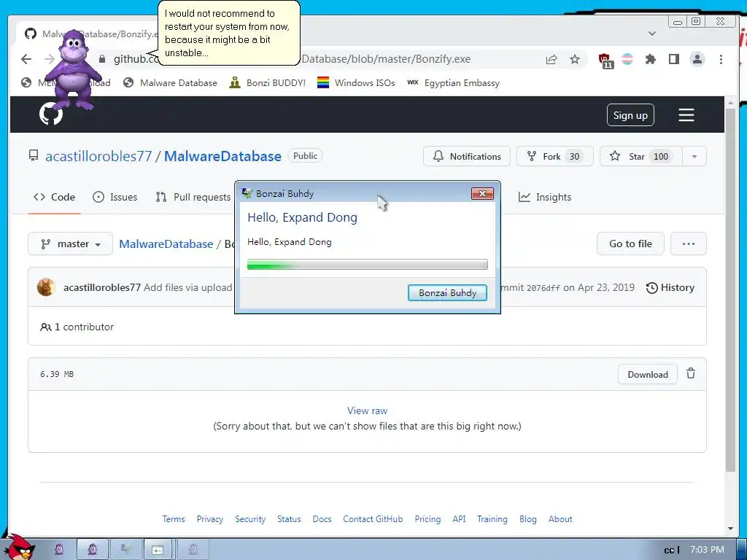Open the View raw link
Viewport: 747px width, 560px height.
click(367, 411)
